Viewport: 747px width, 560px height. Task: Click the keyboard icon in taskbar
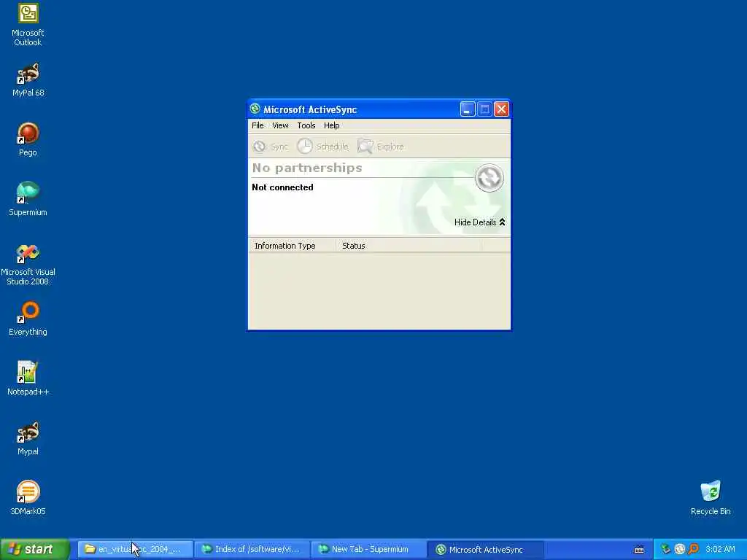(639, 550)
